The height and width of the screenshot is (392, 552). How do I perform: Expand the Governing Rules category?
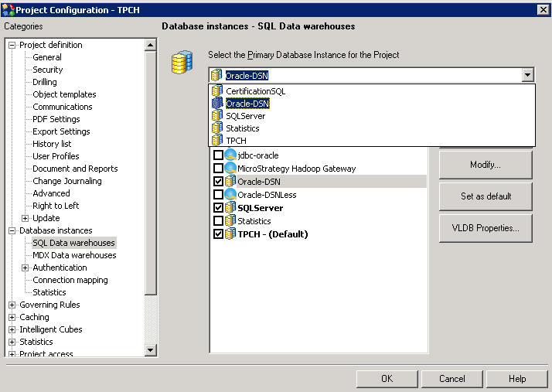[12, 305]
